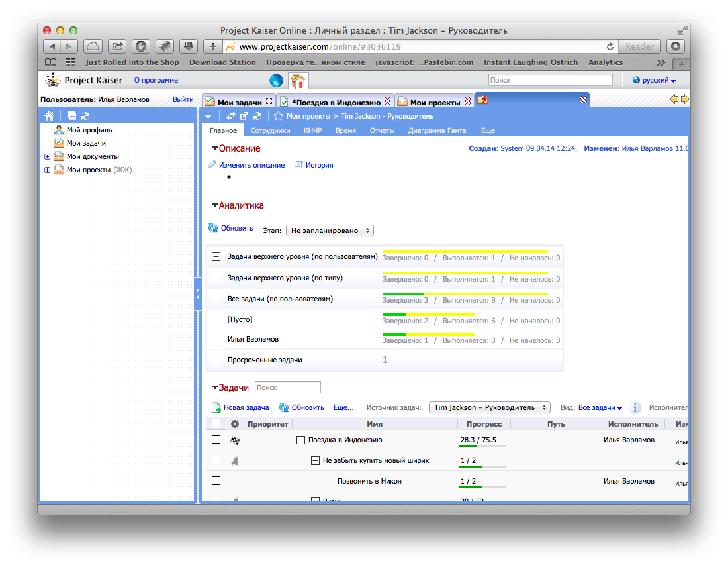The image size is (728, 567).
Task: Expand Задачи верхнего уровня (по типу)
Action: pos(216,278)
